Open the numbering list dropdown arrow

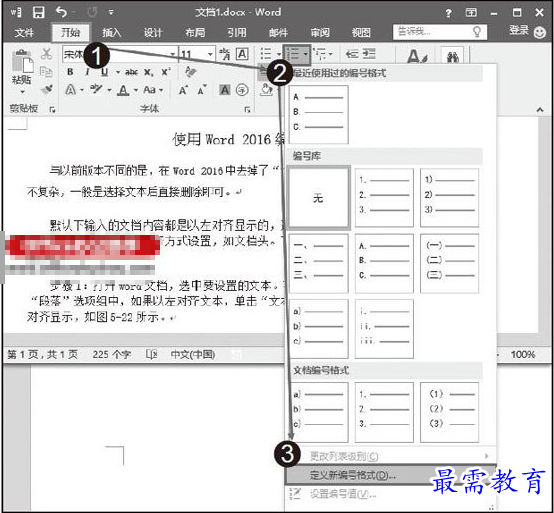[305, 54]
